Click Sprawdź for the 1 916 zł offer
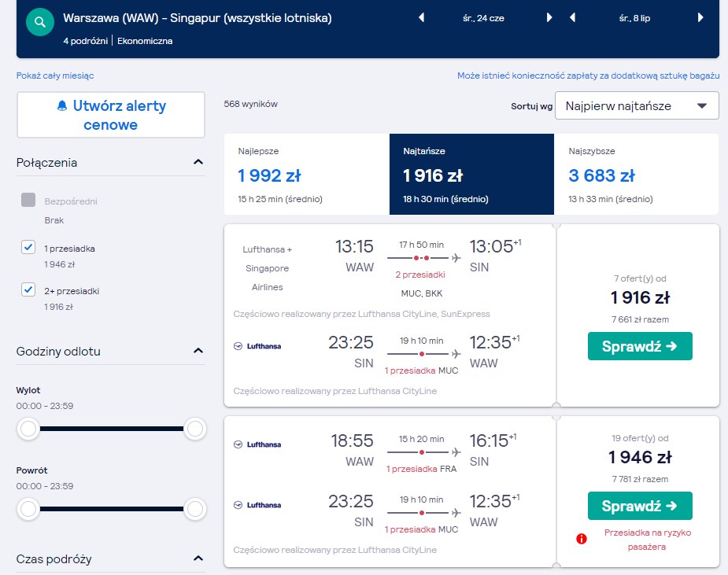Screen dimensions: 728x575 coord(640,346)
